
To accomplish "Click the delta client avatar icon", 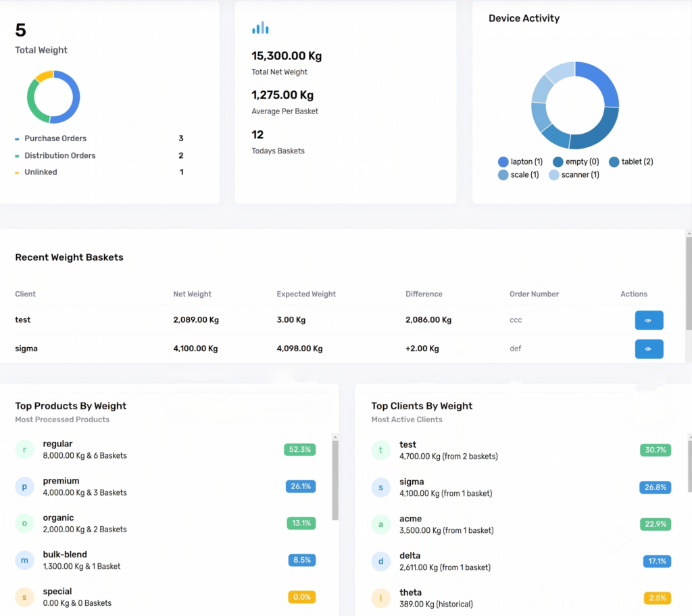I will 380,561.
